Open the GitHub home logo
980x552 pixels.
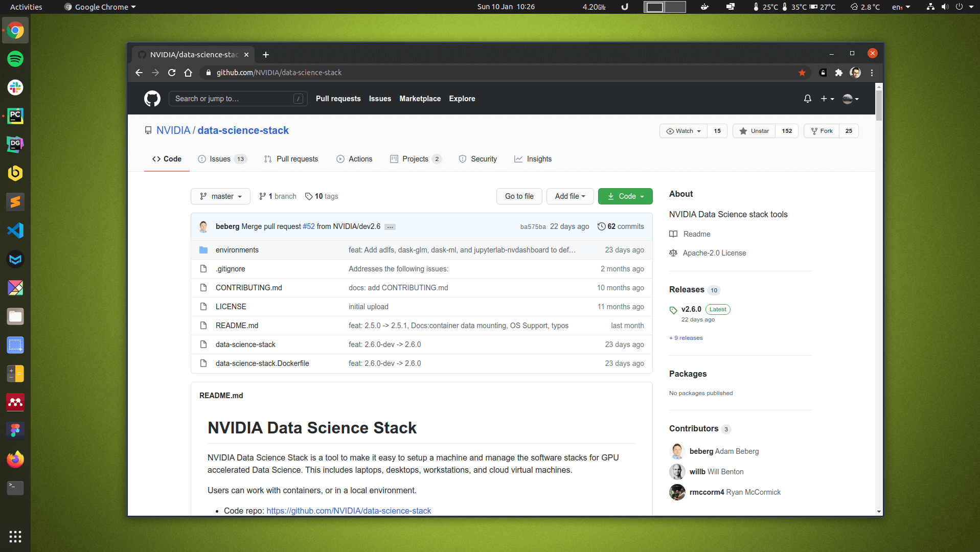pyautogui.click(x=152, y=99)
